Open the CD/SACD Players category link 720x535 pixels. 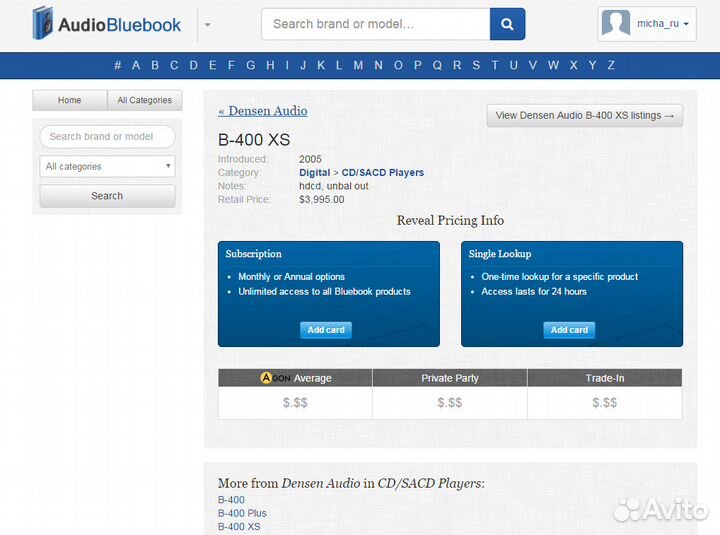pyautogui.click(x=382, y=173)
